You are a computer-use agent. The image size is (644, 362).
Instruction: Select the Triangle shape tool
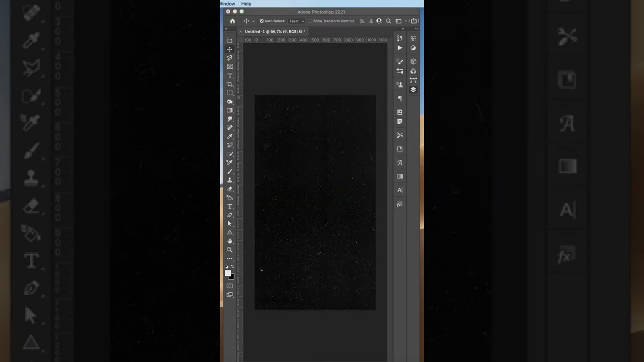(x=229, y=232)
